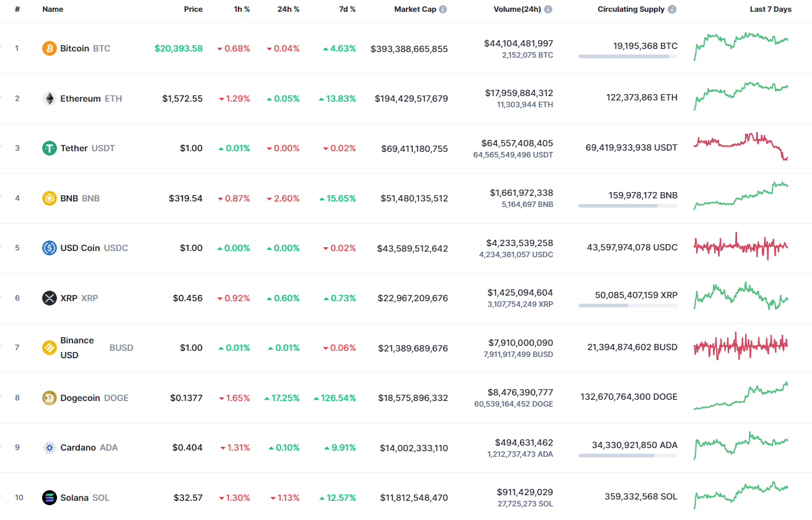Click the Volume(24h) info tooltip icon
The image size is (812, 520).
click(x=546, y=9)
